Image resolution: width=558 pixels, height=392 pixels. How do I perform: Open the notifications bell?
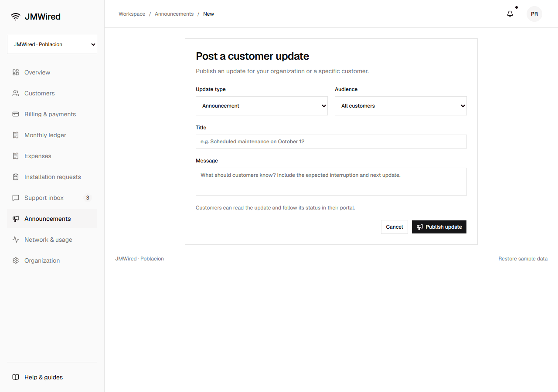pyautogui.click(x=510, y=14)
